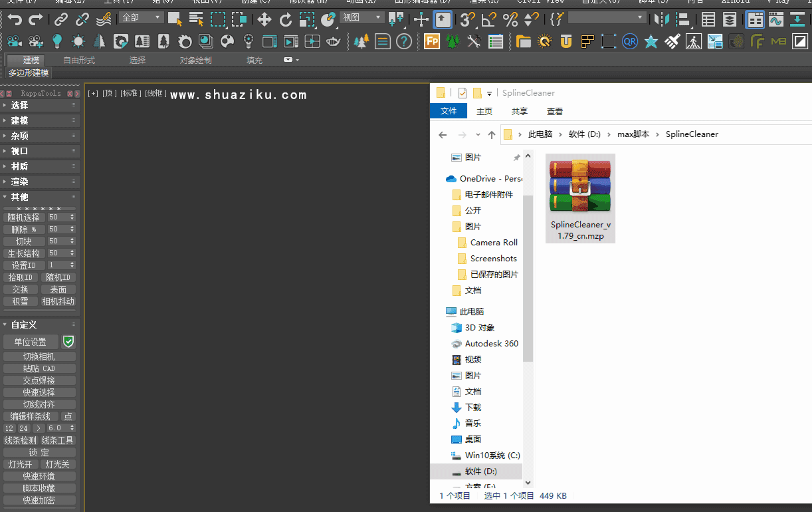Open the Floor Plan (Fp) plugin icon
Image resolution: width=812 pixels, height=512 pixels.
point(432,42)
